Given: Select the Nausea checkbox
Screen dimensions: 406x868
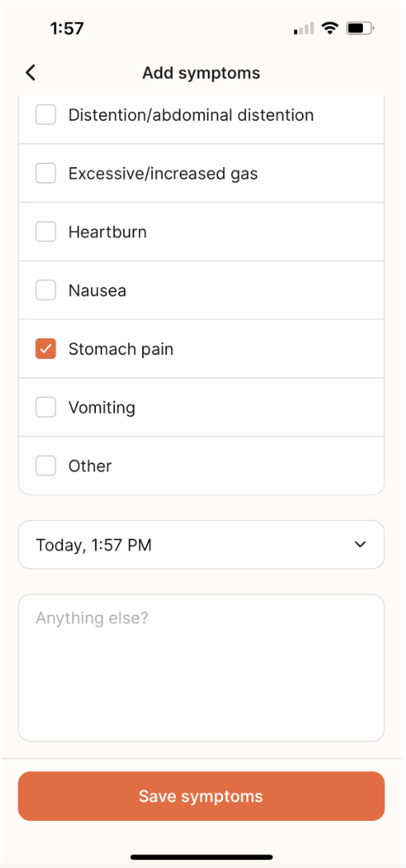Looking at the screenshot, I should click(x=46, y=291).
